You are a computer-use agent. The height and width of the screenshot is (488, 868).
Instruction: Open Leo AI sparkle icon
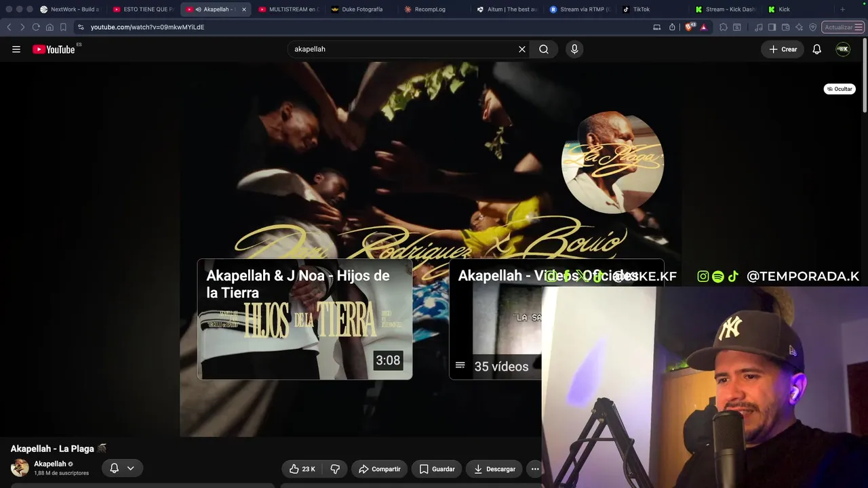[800, 27]
